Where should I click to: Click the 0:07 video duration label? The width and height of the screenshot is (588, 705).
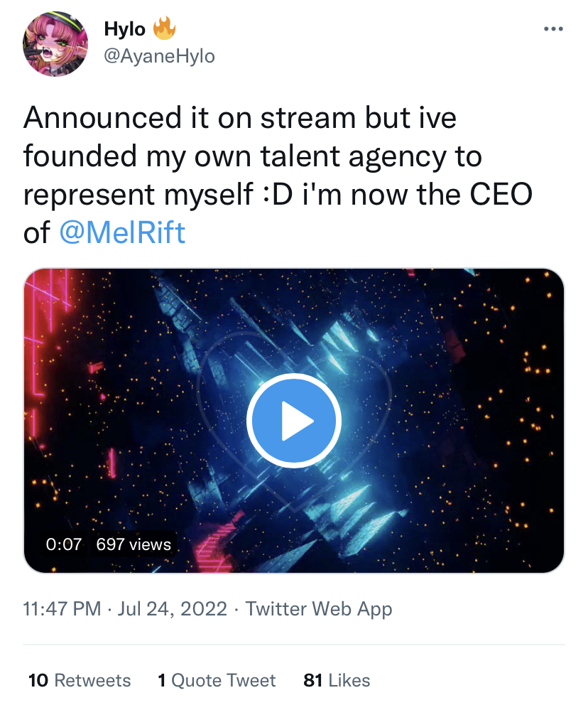64,544
